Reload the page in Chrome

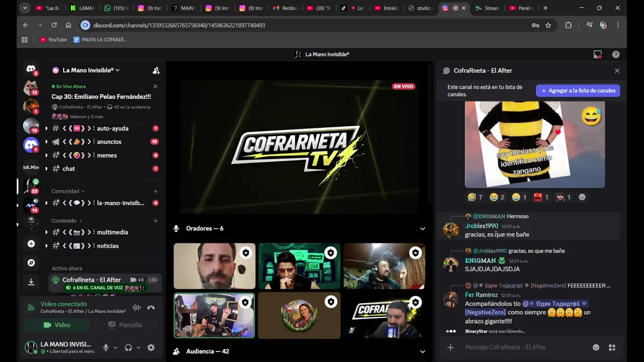[x=54, y=25]
